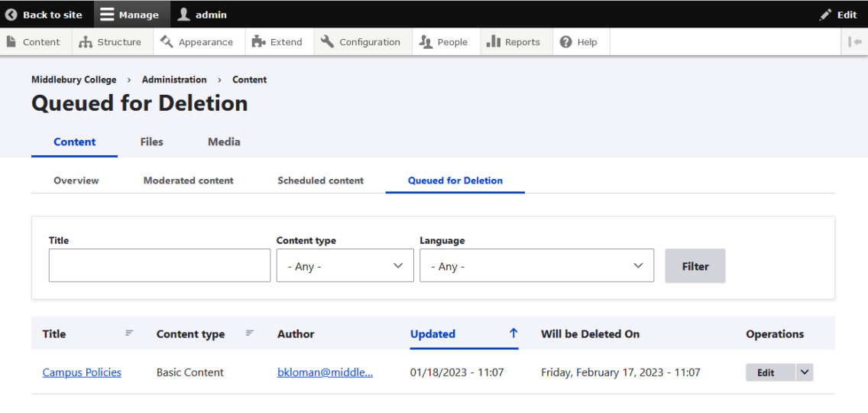Click the Will be Deleted On header

point(590,333)
